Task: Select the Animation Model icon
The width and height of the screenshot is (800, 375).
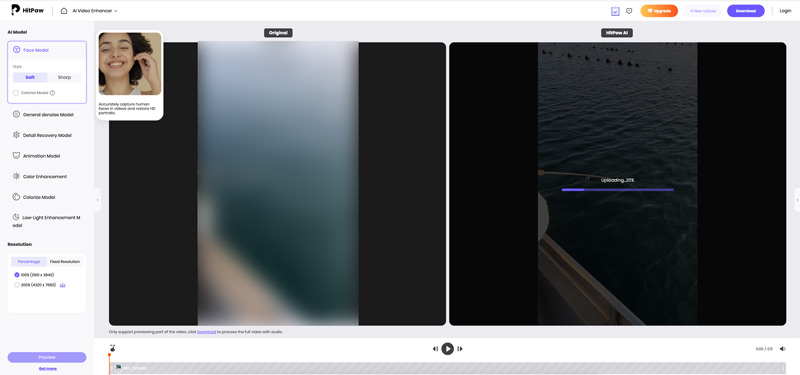Action: point(16,156)
